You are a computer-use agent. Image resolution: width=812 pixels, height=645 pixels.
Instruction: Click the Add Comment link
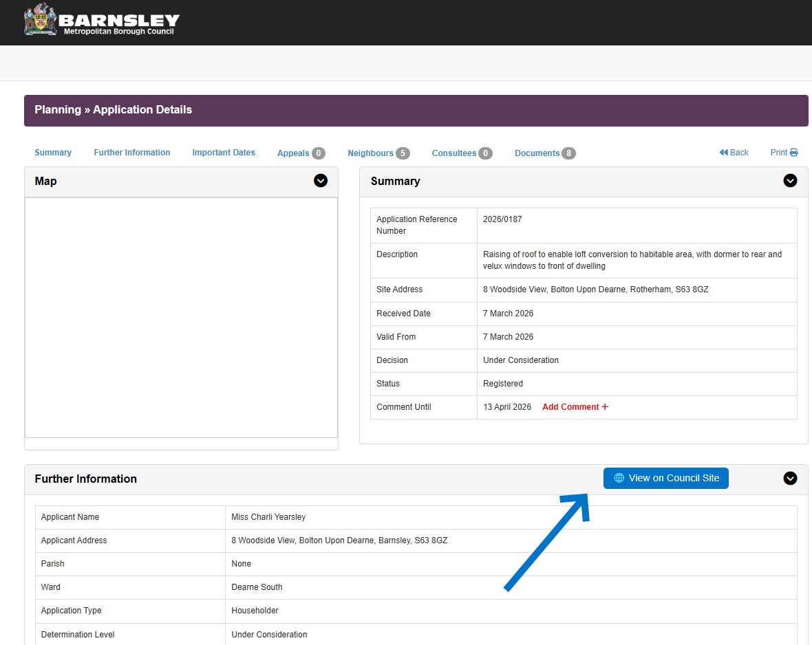click(570, 407)
